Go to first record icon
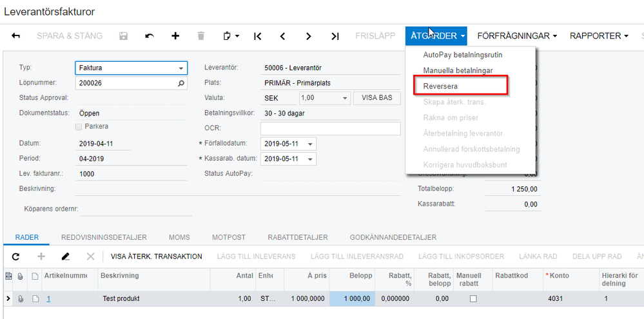644x319 pixels. coord(257,36)
